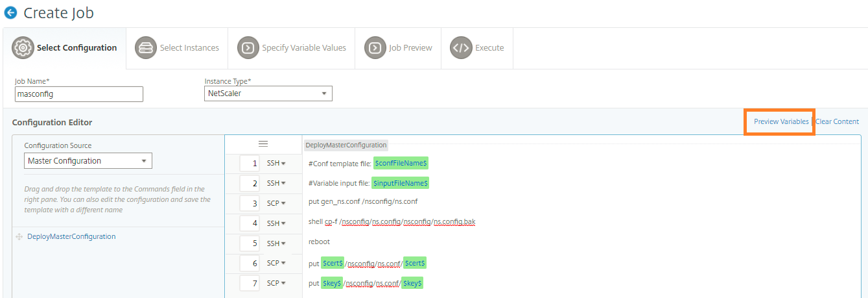This screenshot has height=298, width=868.
Task: Click the $confFileName$ variable tag
Action: coord(401,163)
